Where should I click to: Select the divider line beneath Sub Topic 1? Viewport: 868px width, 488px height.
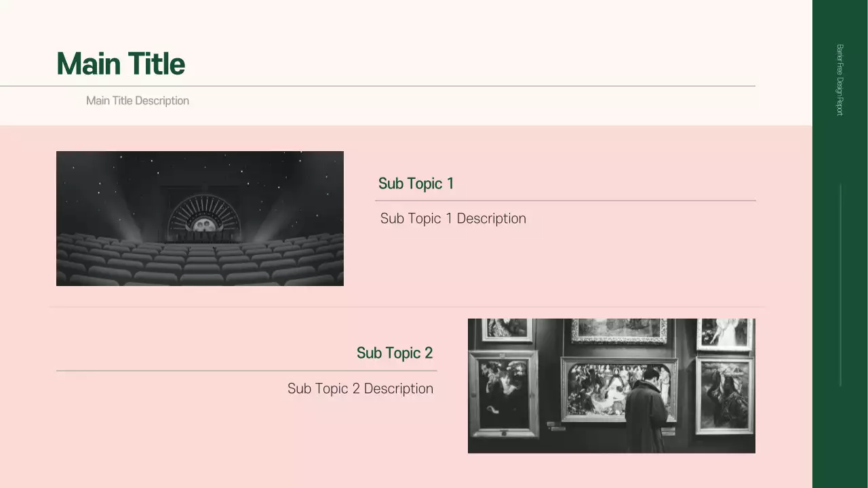[566, 201]
